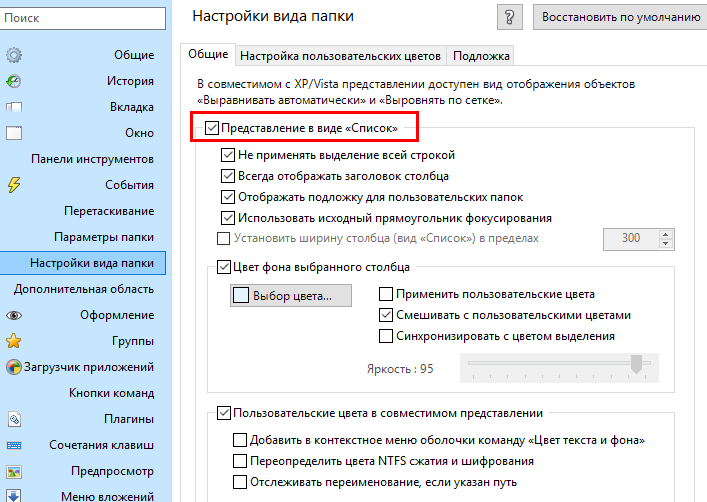Switch to Настройка пользовательских цветов tab
The width and height of the screenshot is (707, 502).
(x=340, y=56)
